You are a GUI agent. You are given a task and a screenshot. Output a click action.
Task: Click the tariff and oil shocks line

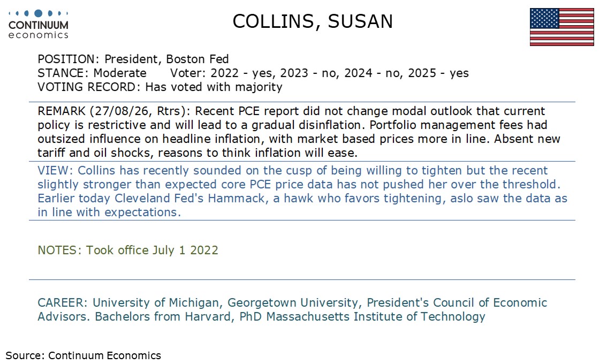[x=198, y=153]
